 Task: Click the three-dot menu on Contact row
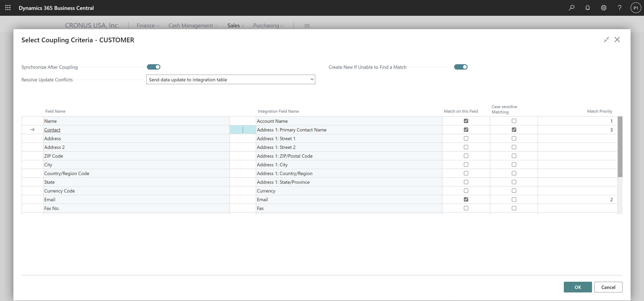[x=243, y=130]
